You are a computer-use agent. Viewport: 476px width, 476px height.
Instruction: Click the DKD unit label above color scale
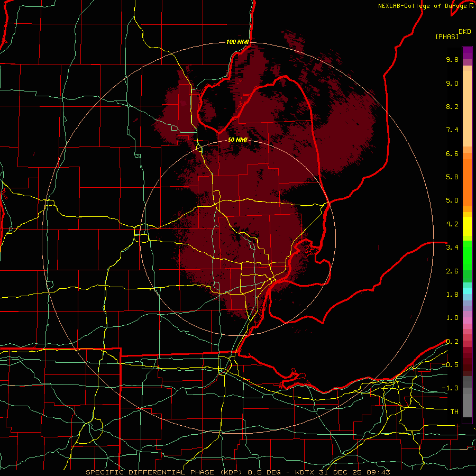click(464, 32)
